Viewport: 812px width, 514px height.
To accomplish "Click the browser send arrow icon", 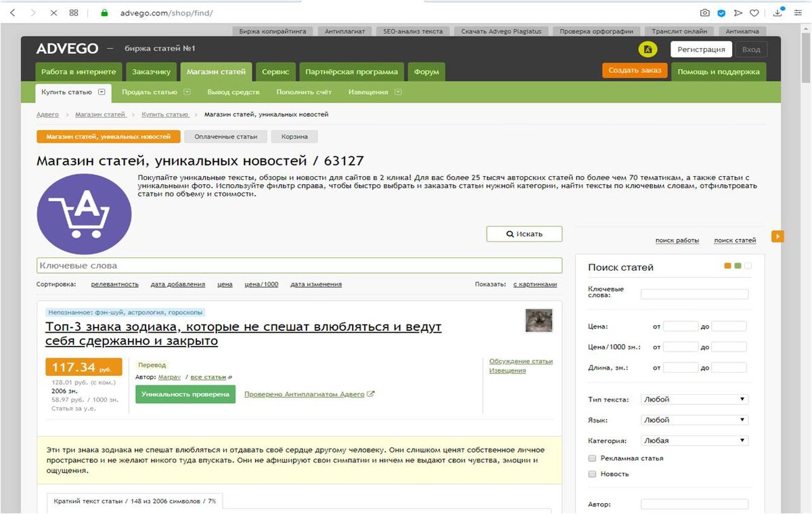I will tap(738, 13).
